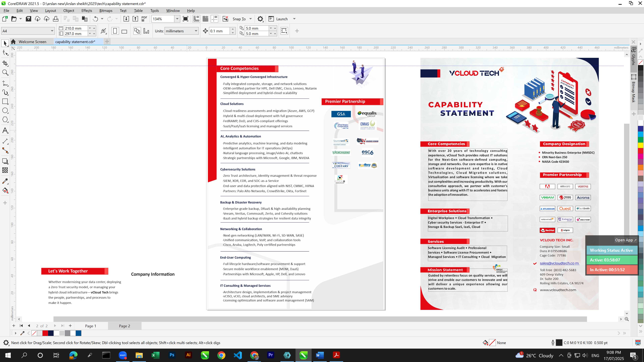Open the zoom level 134% dropdown
644x362 pixels.
point(177,19)
